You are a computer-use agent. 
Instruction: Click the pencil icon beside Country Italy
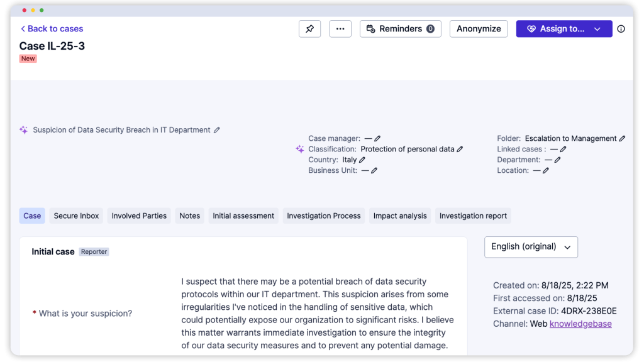coord(362,160)
